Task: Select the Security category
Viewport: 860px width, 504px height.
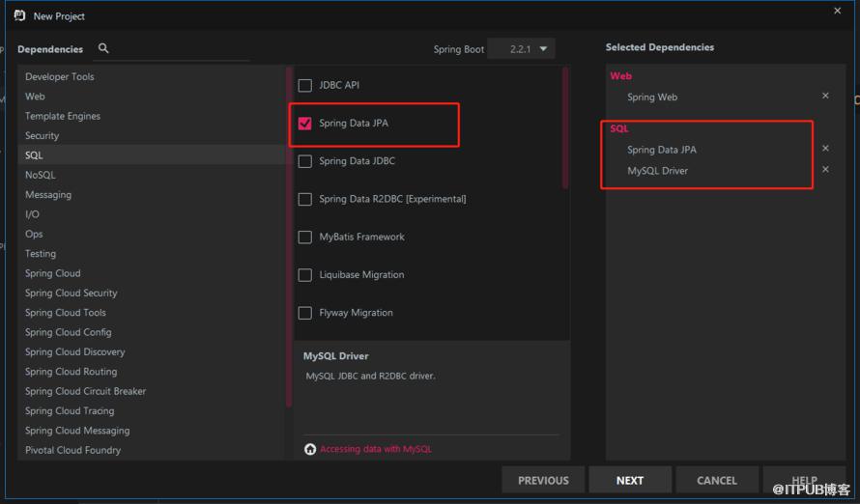Action: [152, 136]
